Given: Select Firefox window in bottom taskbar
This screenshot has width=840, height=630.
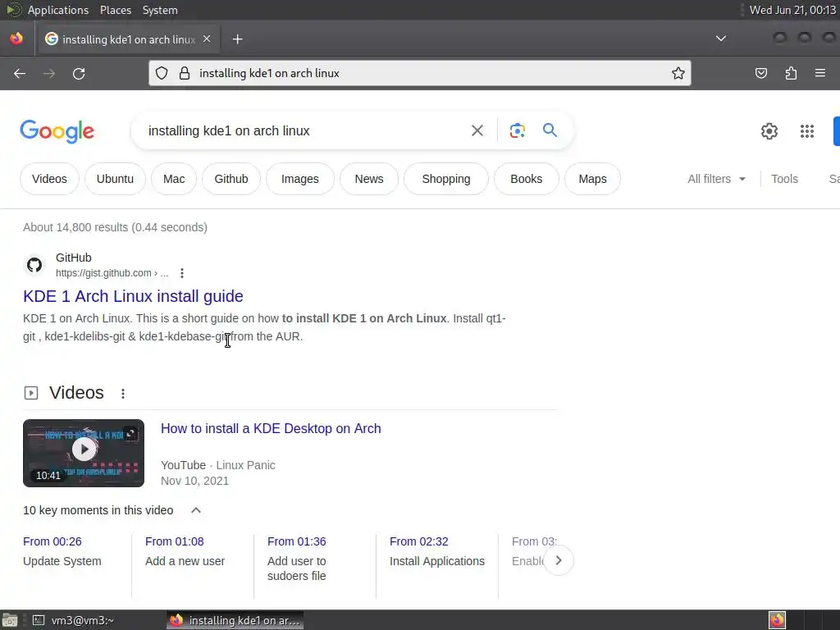Looking at the screenshot, I should (235, 620).
